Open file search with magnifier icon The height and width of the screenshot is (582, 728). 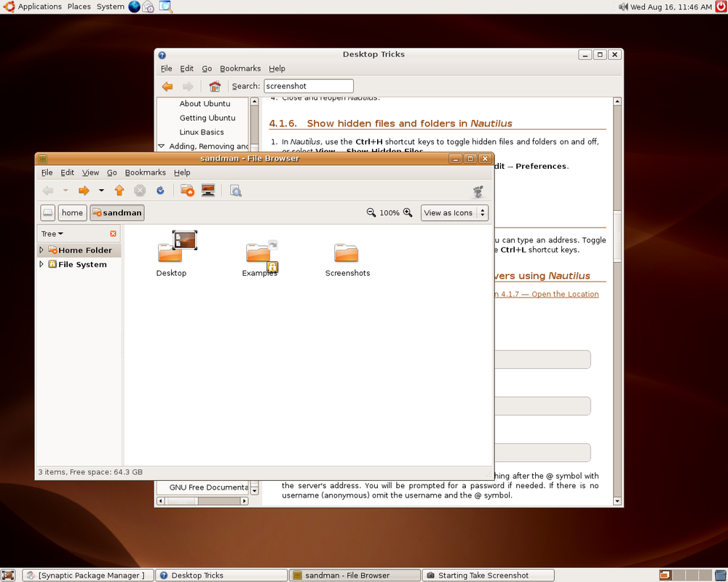[x=236, y=191]
